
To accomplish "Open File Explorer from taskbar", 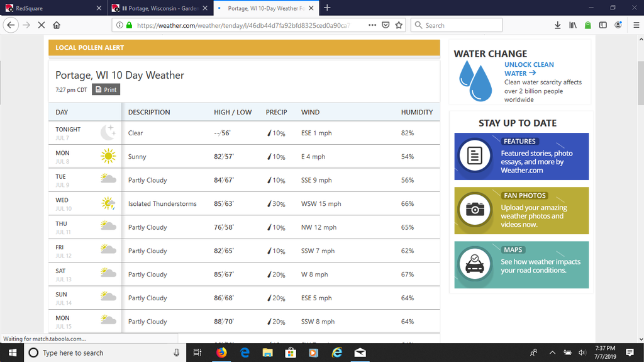I will tap(267, 353).
